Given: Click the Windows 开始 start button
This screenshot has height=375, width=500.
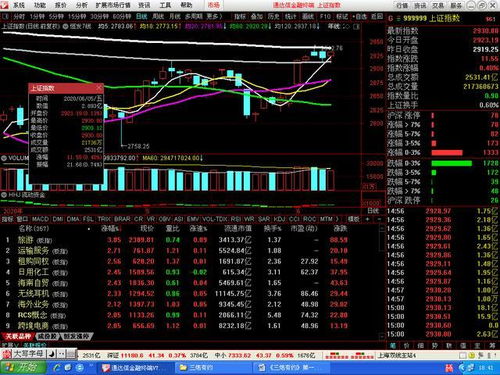Looking at the screenshot, I should tap(23, 367).
